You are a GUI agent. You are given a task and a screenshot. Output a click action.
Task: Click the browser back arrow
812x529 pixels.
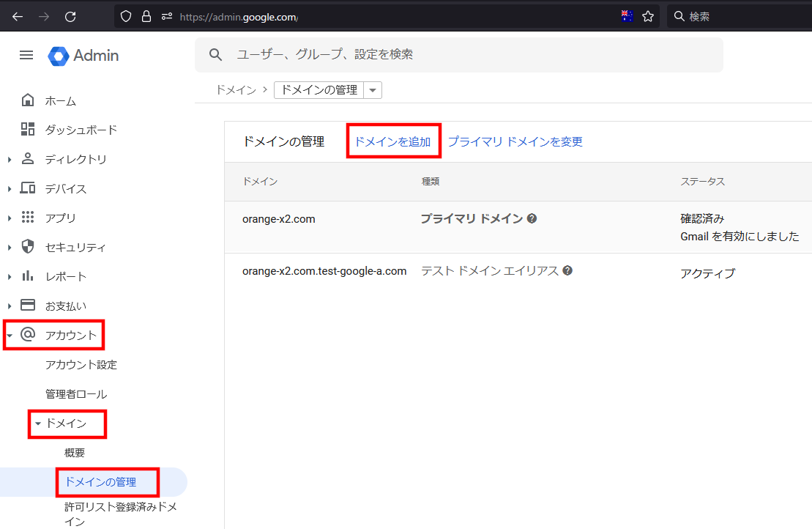(x=18, y=16)
